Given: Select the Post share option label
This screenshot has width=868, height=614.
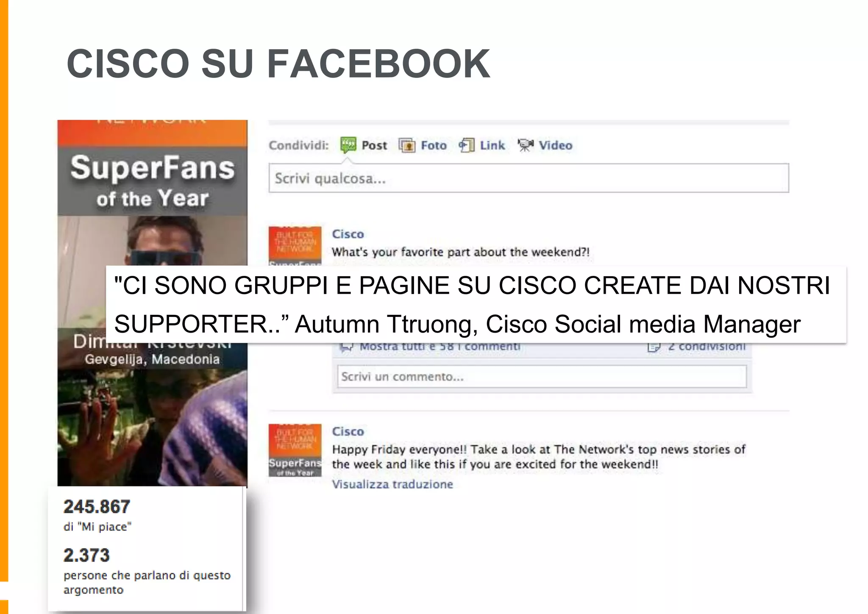Looking at the screenshot, I should point(374,145).
